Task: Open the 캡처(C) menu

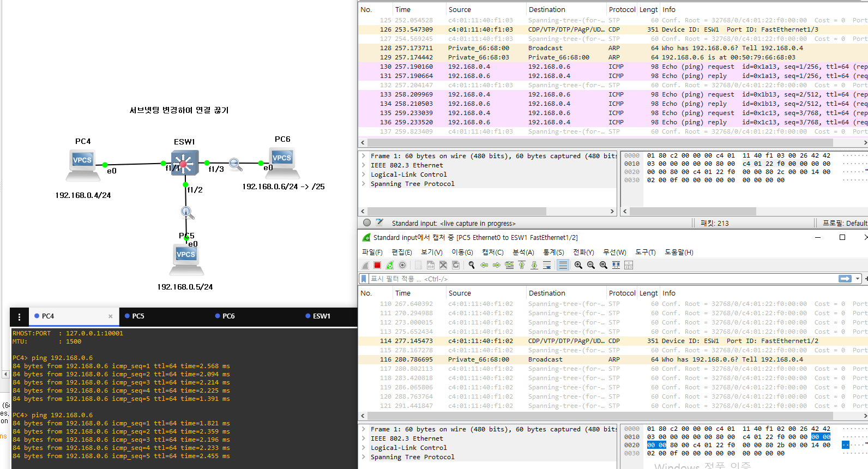Action: click(493, 252)
